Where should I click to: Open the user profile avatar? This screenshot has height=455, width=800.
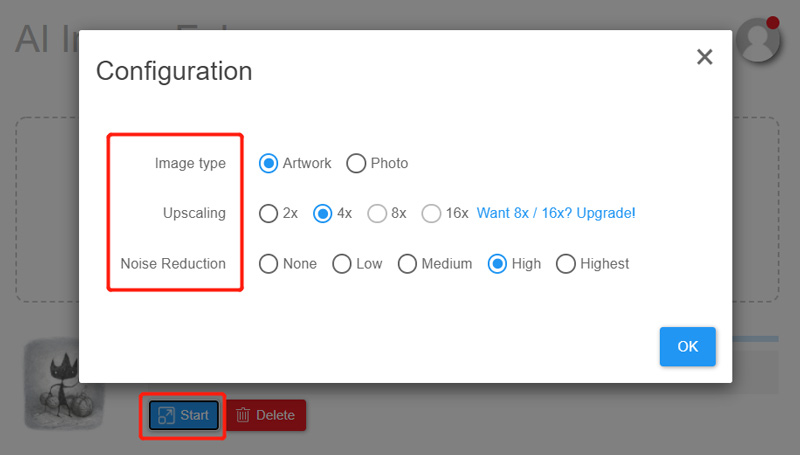pyautogui.click(x=758, y=40)
